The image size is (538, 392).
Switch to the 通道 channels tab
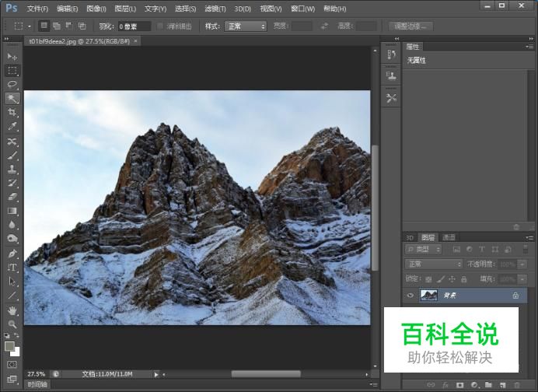(x=449, y=237)
